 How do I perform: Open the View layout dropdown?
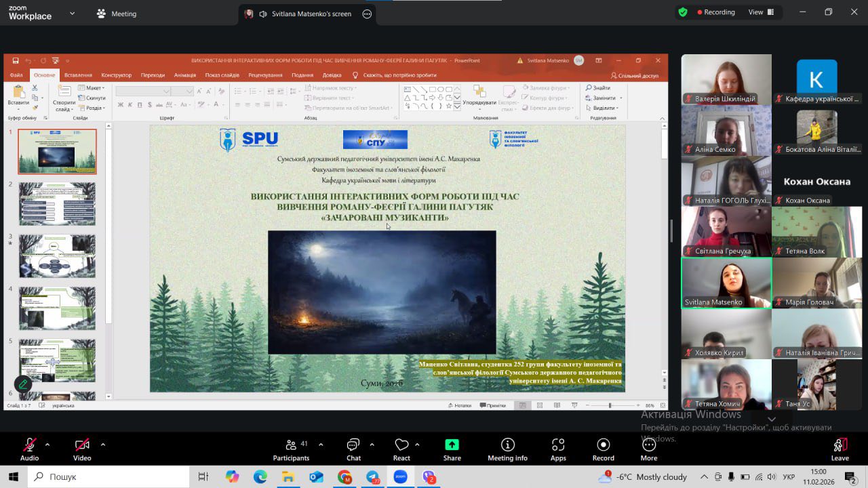(761, 12)
